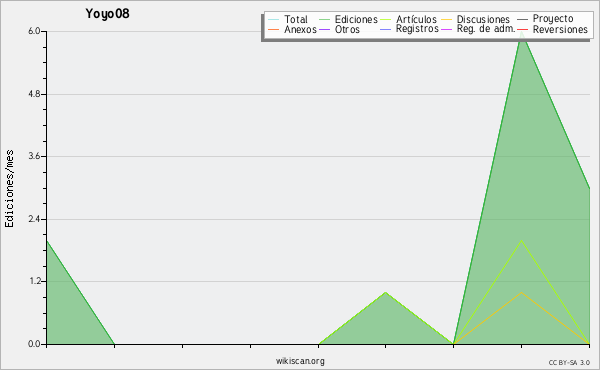Click the Registros legend label
The width and height of the screenshot is (600, 370).
pos(417,29)
